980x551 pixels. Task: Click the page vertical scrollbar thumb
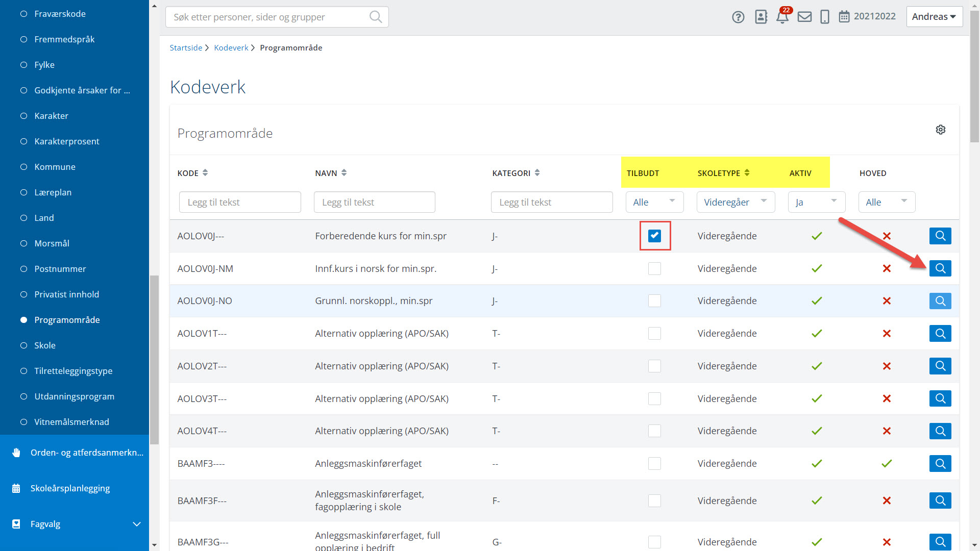click(x=974, y=77)
